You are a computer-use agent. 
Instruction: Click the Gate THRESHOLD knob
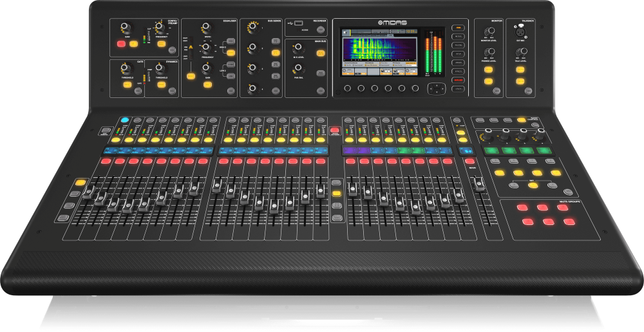[x=126, y=68]
